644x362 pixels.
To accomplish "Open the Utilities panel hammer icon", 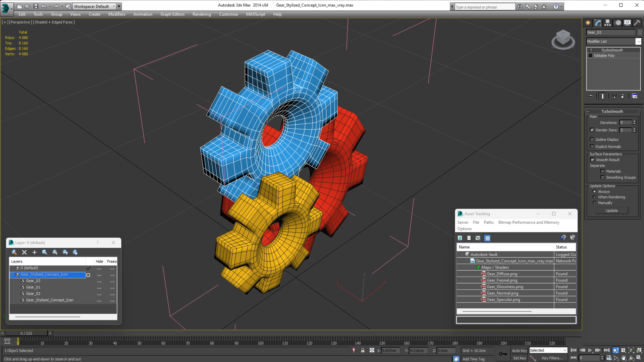I will pyautogui.click(x=637, y=23).
